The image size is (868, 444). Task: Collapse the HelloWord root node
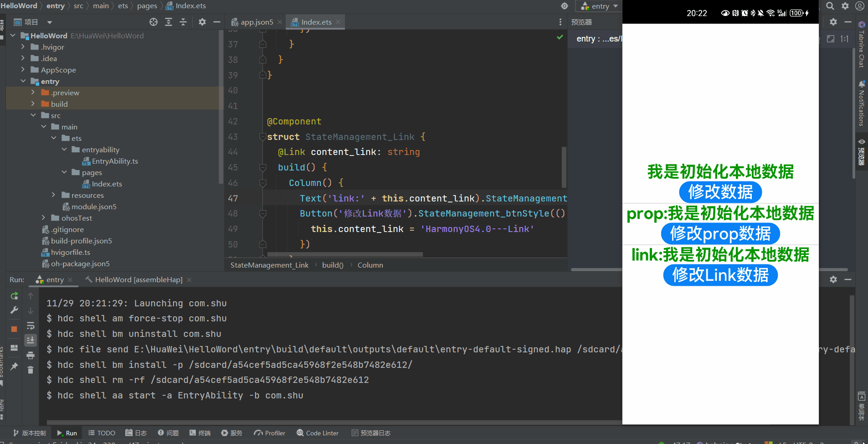[x=13, y=36]
